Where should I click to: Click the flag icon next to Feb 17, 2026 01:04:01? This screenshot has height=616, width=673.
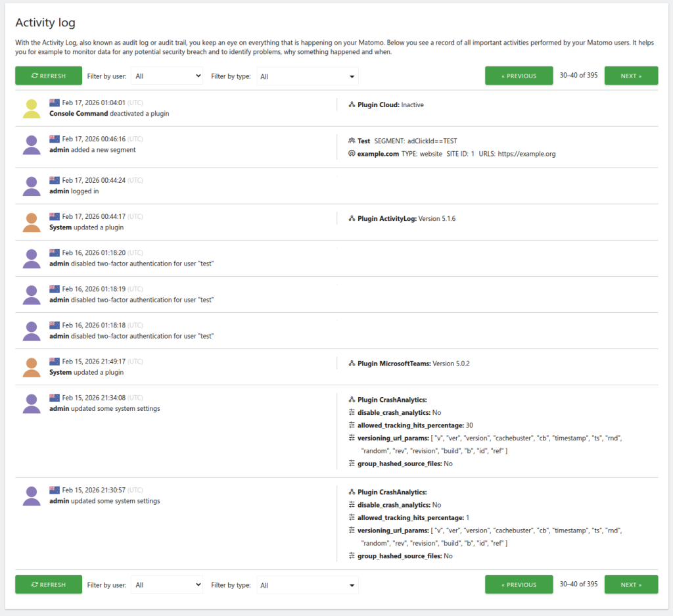coord(55,103)
